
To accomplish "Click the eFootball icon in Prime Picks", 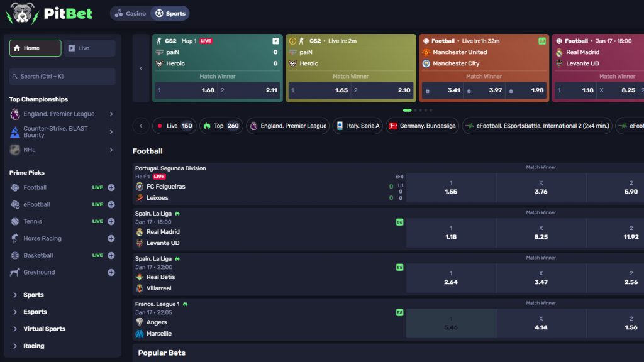I will click(x=15, y=204).
